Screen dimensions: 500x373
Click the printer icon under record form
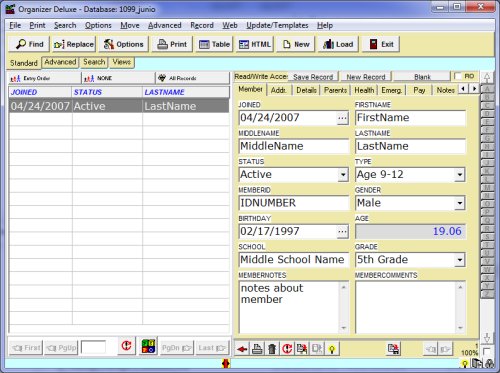pyautogui.click(x=257, y=349)
